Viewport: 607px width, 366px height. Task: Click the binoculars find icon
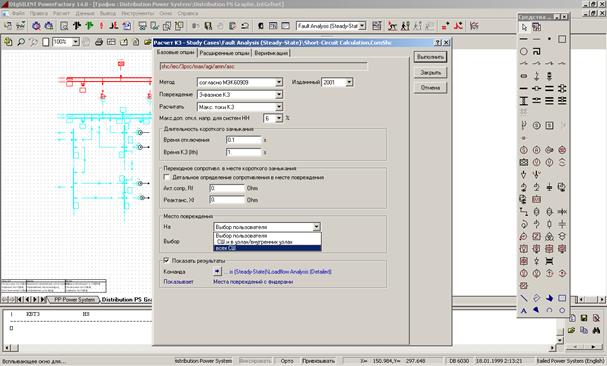coord(596,330)
